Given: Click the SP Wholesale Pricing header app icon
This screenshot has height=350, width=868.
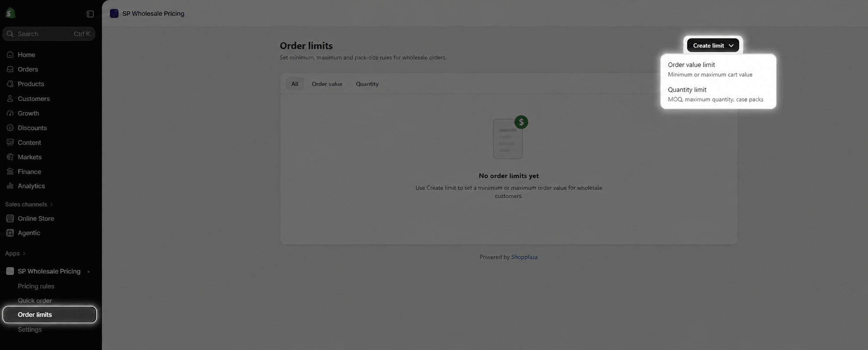Looking at the screenshot, I should coord(114,14).
